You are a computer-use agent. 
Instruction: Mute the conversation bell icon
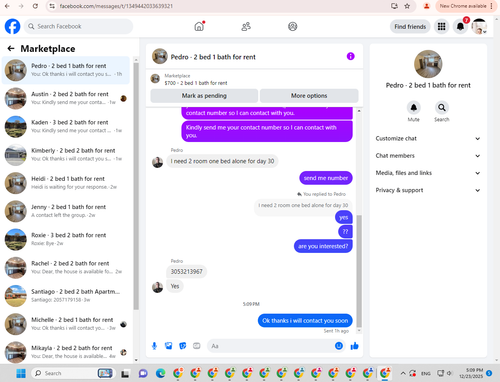click(x=414, y=108)
